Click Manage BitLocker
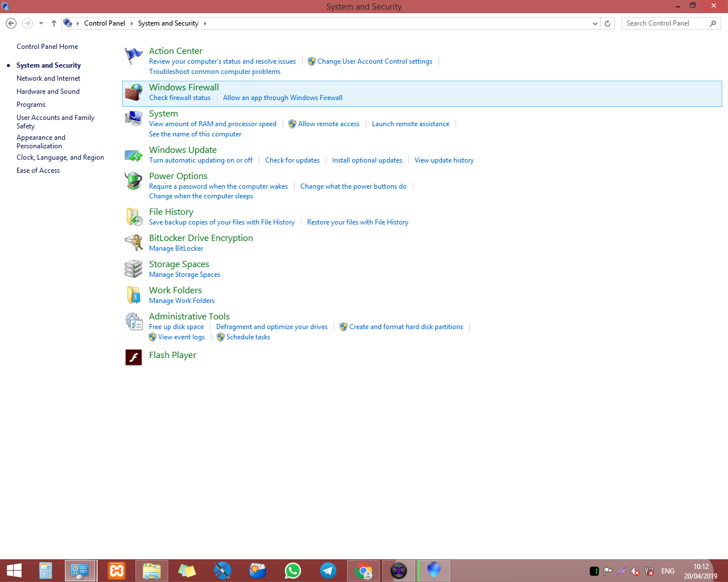Viewport: 728px width, 582px height. pyautogui.click(x=176, y=248)
